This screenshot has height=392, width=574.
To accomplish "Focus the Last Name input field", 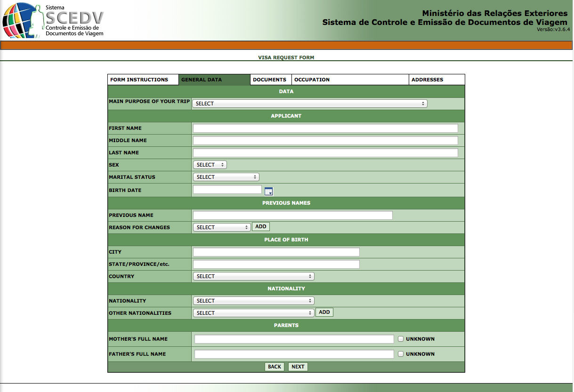I will [325, 152].
